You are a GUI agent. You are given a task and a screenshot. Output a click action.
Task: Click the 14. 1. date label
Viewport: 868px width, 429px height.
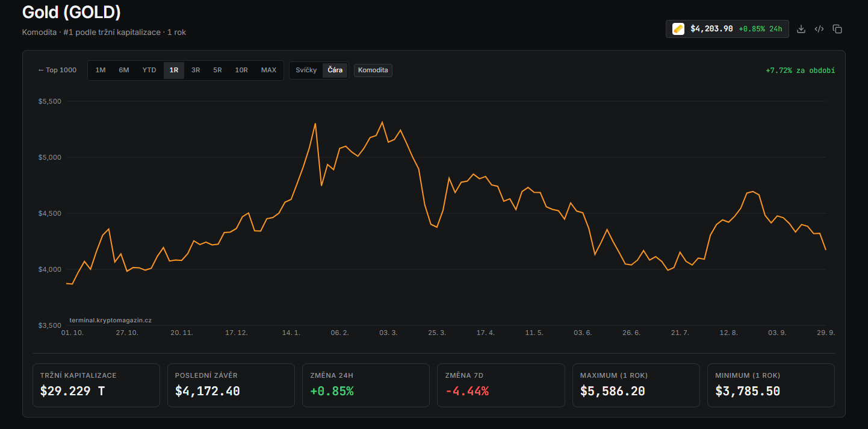(291, 333)
